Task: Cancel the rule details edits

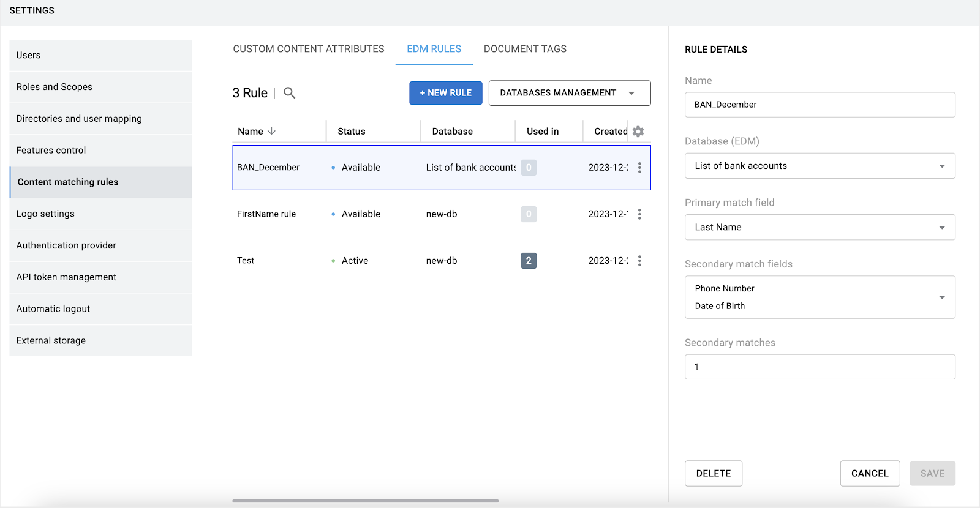Action: pos(869,473)
